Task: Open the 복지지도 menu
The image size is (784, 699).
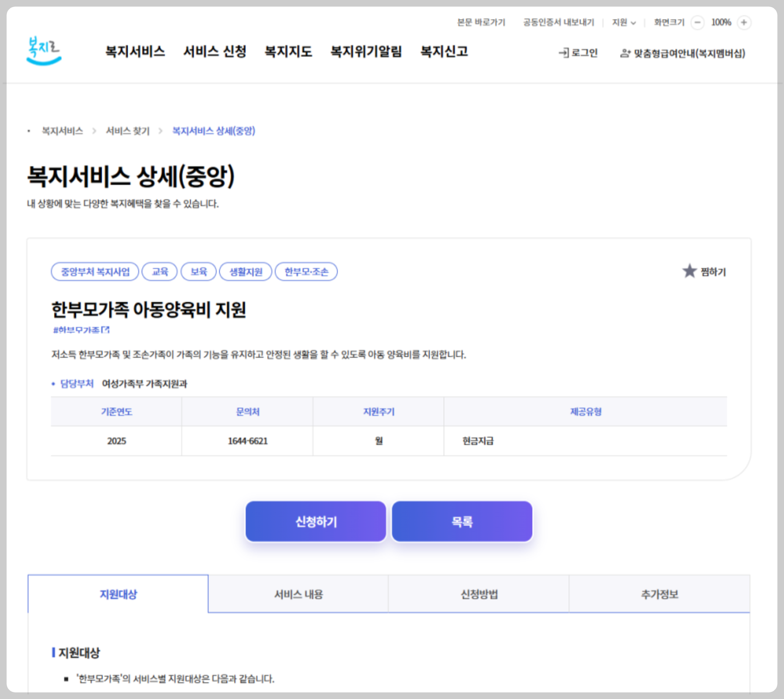Action: click(288, 52)
